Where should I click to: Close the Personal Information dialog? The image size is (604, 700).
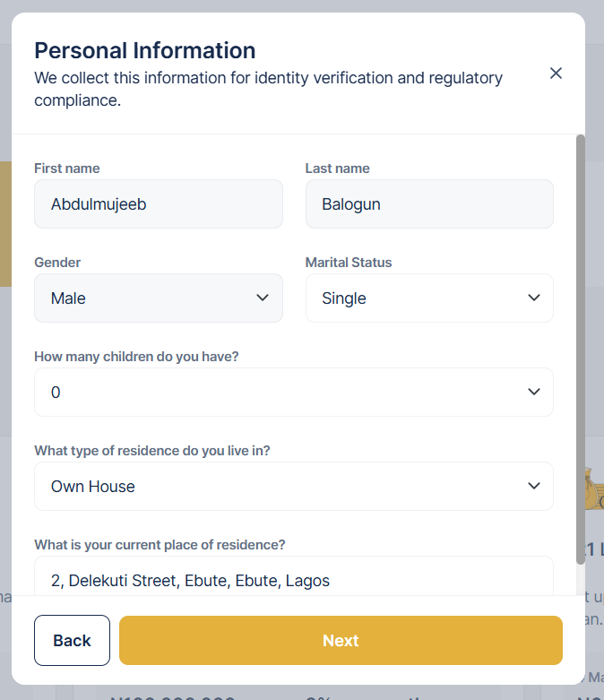[556, 73]
